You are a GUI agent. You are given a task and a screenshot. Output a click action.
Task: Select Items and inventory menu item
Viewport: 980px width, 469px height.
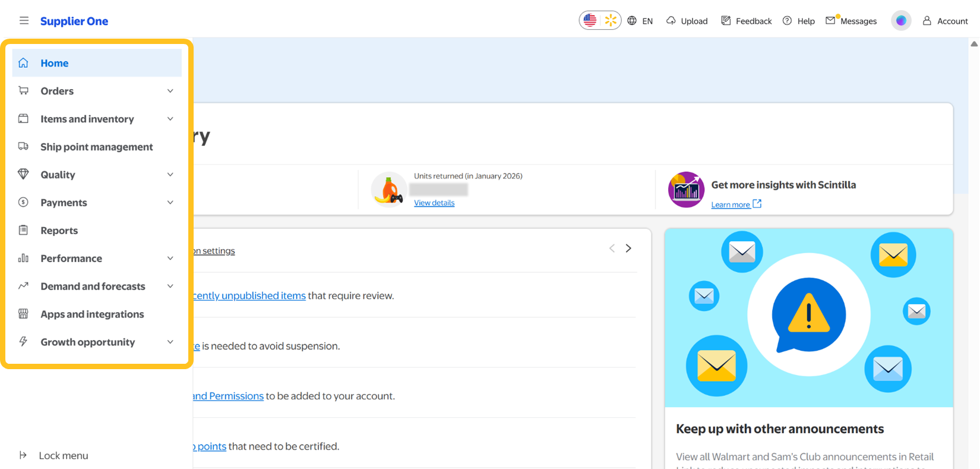tap(87, 119)
